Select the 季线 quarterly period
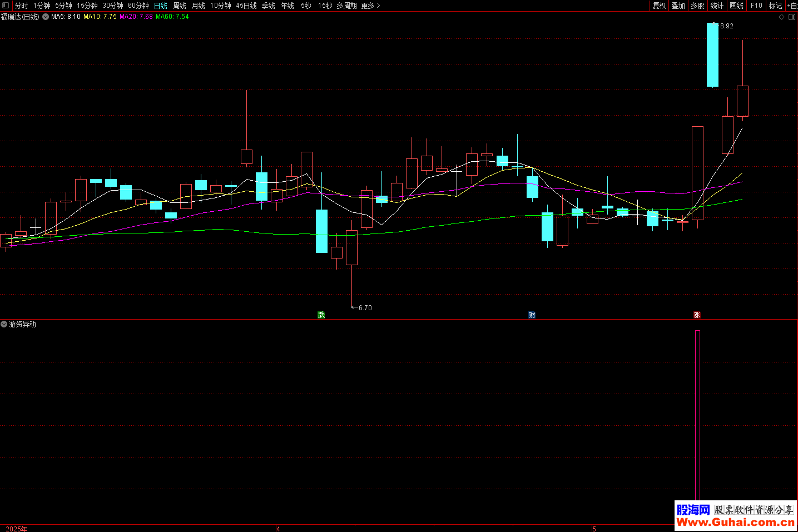The width and height of the screenshot is (798, 532). [269, 6]
